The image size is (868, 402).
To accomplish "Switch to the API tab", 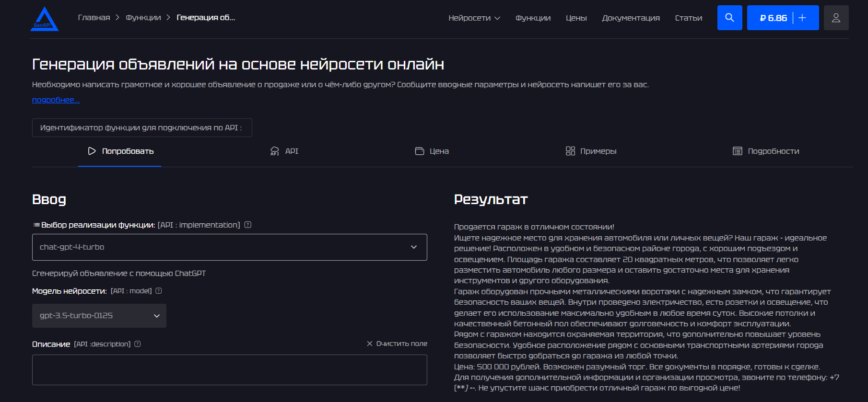I will (284, 151).
